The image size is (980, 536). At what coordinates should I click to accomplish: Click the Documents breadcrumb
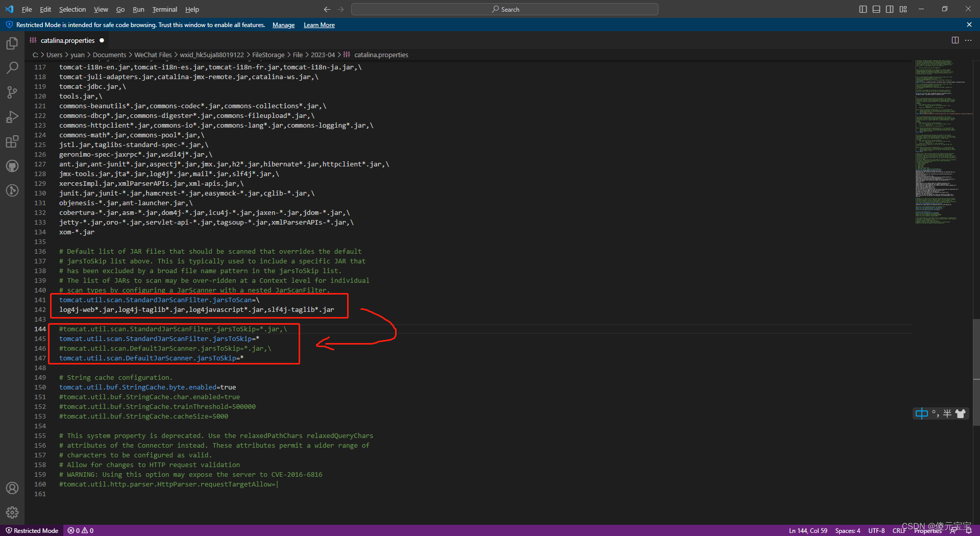coord(109,55)
